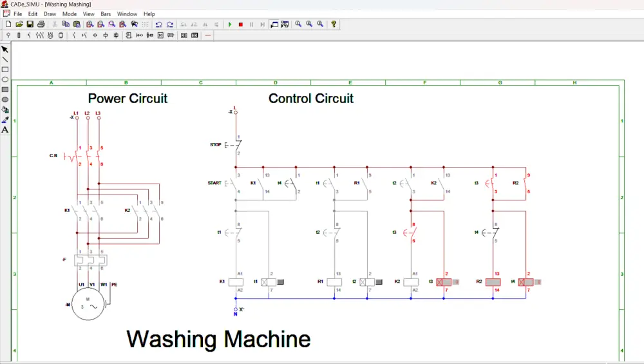This screenshot has width=644, height=364.
Task: Click the Undo arrow icon
Action: [159, 24]
